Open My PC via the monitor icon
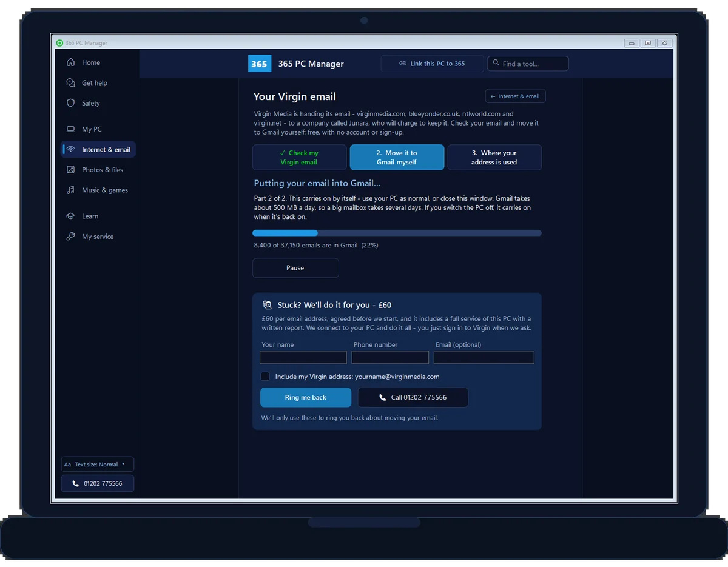 coord(71,129)
